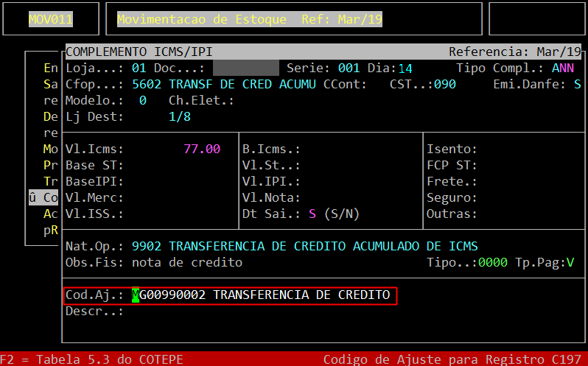The image size is (588, 366).
Task: Click the FCP ST label
Action: coord(452,165)
